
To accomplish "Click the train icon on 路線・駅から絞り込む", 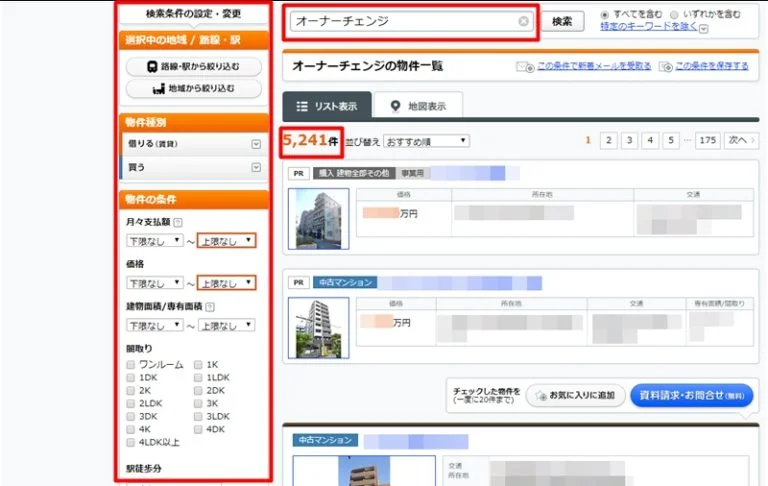I will point(152,67).
